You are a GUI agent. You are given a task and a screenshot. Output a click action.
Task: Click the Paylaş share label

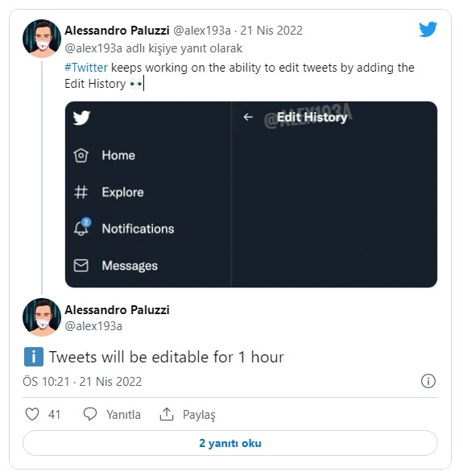tap(199, 415)
